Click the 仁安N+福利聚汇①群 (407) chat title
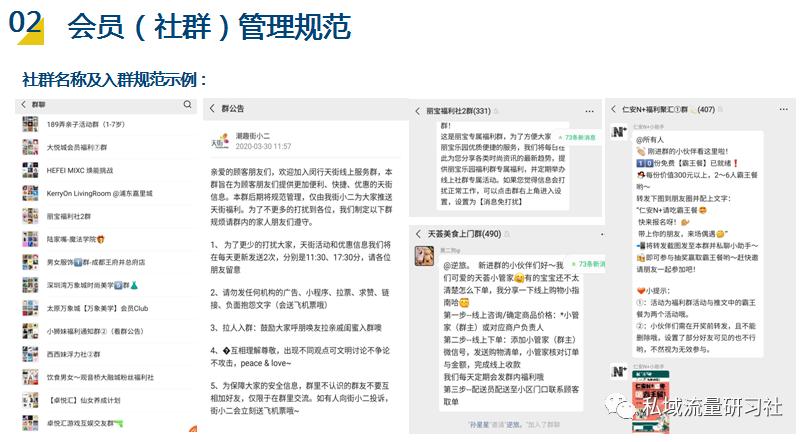The image size is (808, 442). (668, 109)
